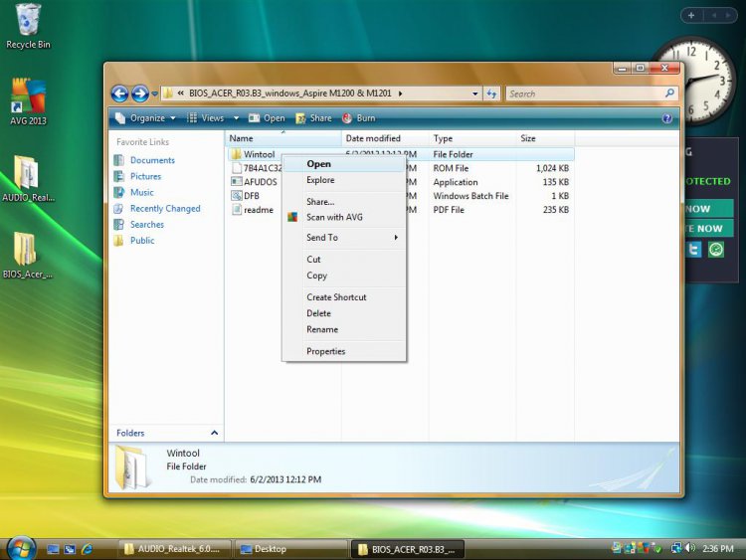
Task: Click the search magnifier icon
Action: (x=669, y=93)
